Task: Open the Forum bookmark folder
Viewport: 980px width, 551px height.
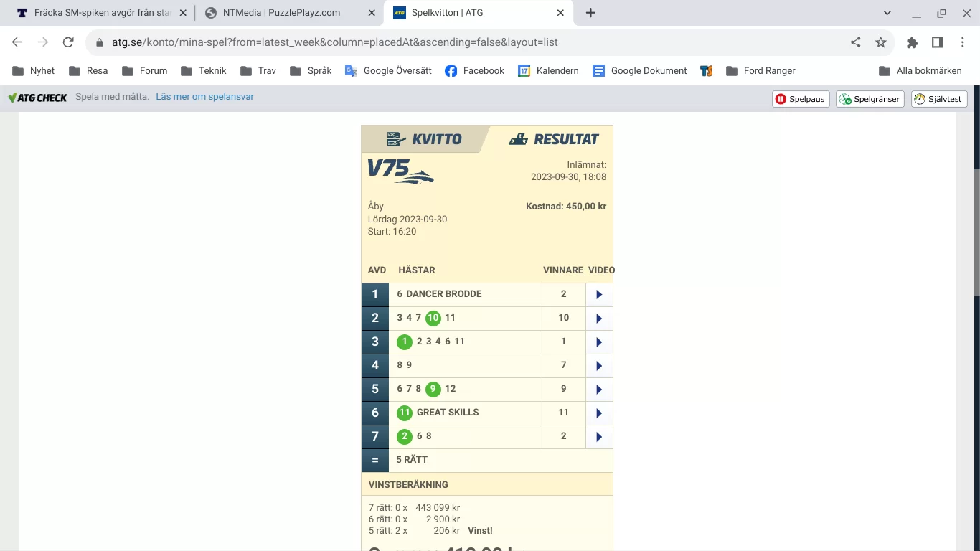Action: pos(145,71)
